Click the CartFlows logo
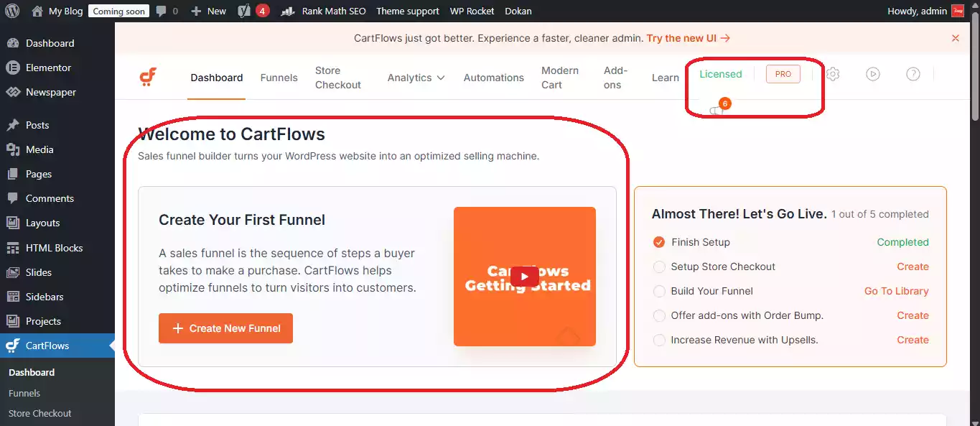The width and height of the screenshot is (980, 426). (x=148, y=77)
